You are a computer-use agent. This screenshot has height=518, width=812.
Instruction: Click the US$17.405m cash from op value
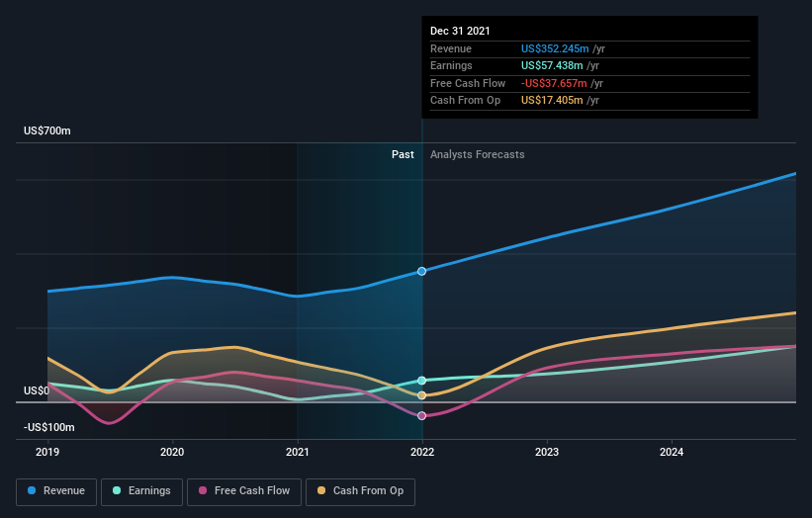tap(552, 101)
